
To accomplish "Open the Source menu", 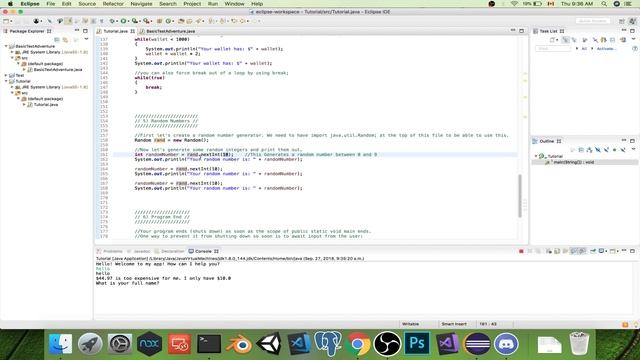I will click(87, 4).
